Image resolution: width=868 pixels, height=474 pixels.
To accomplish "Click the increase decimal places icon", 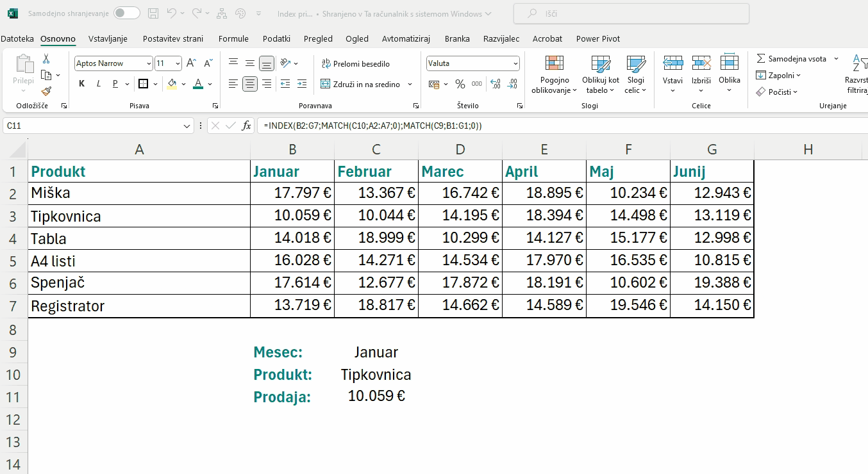I will (x=496, y=84).
